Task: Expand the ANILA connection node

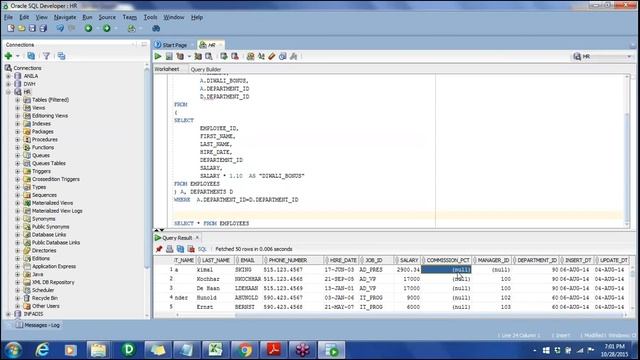Action: click(x=8, y=76)
